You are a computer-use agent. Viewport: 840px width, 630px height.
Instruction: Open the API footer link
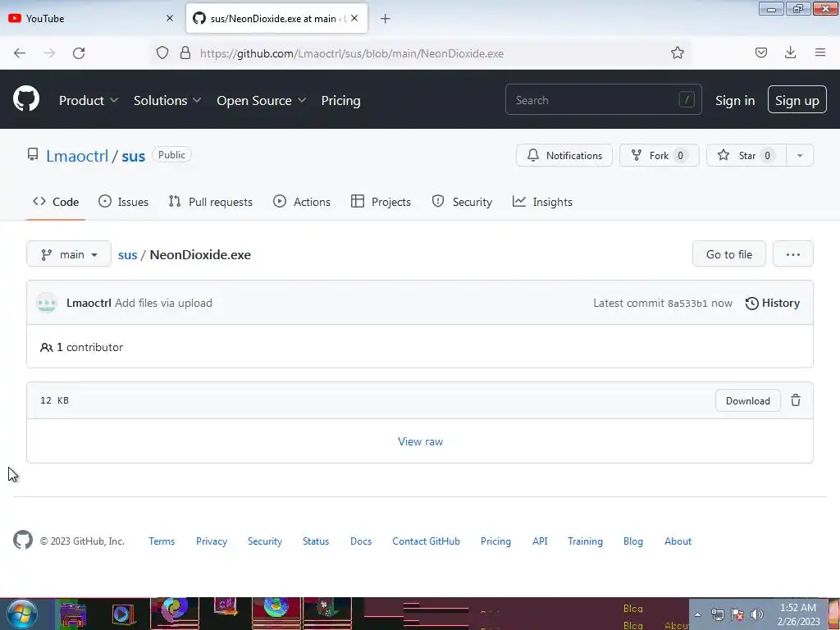pyautogui.click(x=540, y=541)
